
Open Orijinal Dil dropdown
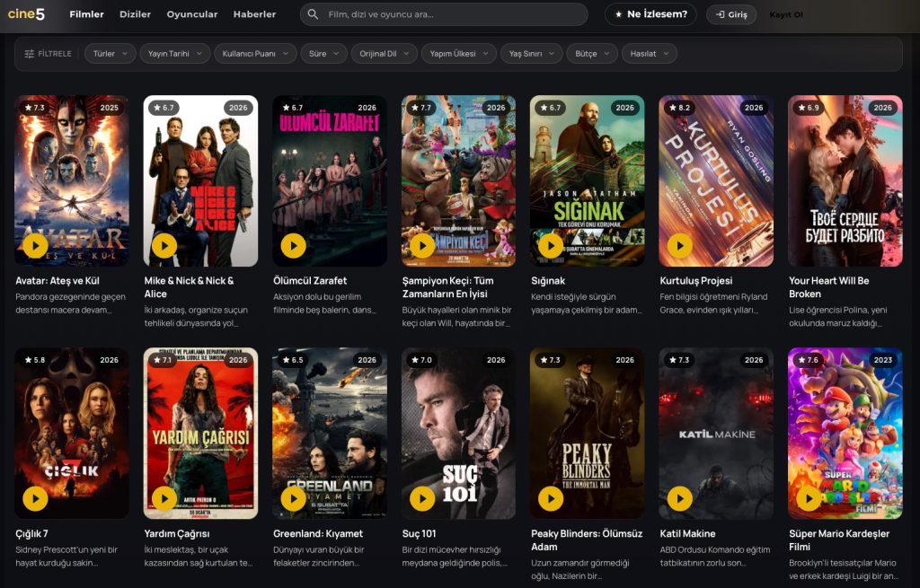(x=385, y=53)
